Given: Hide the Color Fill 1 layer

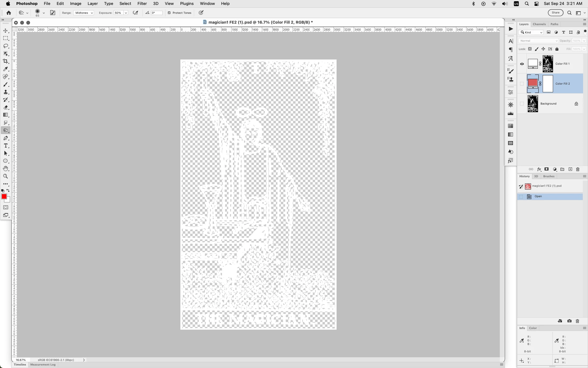Looking at the screenshot, I should click(522, 64).
